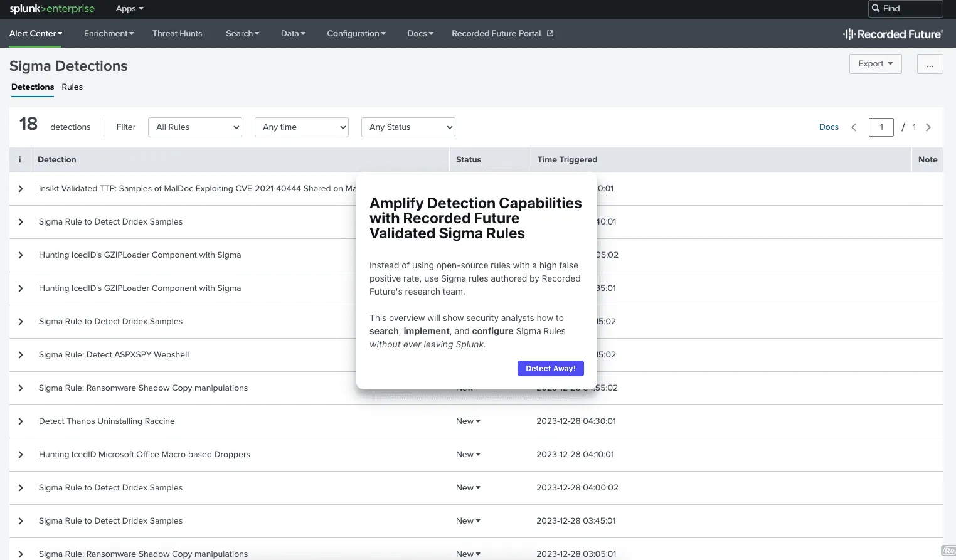The image size is (956, 560).
Task: Expand the Detect ASPXSPY Webshell row
Action: (21, 355)
